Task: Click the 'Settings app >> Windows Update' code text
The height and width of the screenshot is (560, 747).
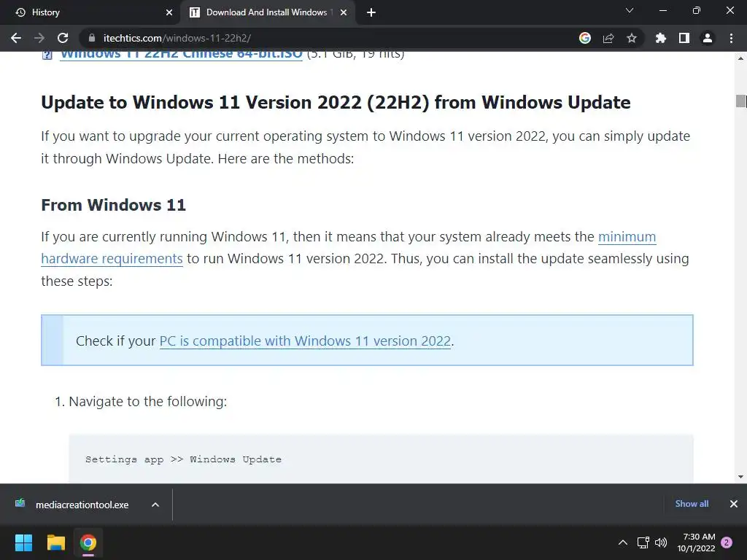Action: [183, 459]
